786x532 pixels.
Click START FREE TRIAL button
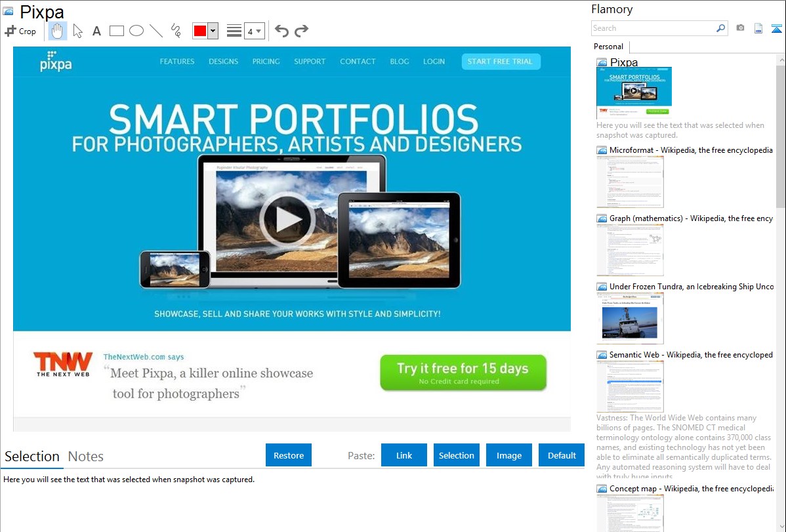click(501, 61)
